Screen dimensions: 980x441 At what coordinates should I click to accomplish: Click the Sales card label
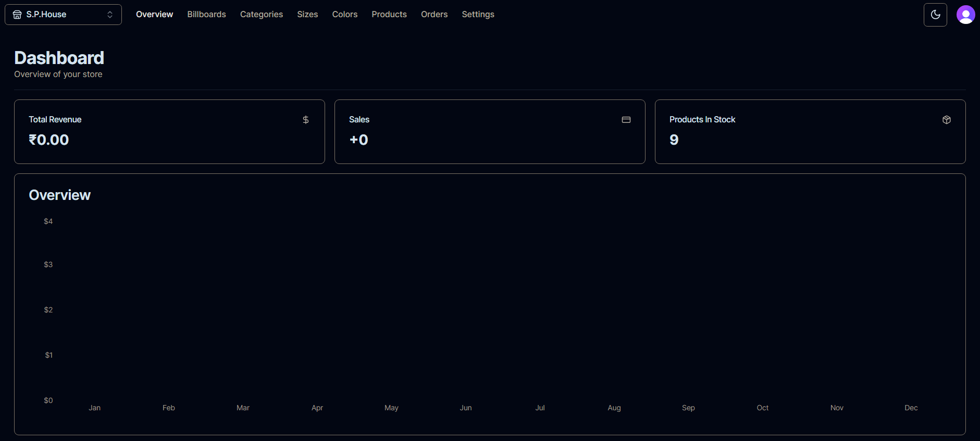[x=359, y=120]
